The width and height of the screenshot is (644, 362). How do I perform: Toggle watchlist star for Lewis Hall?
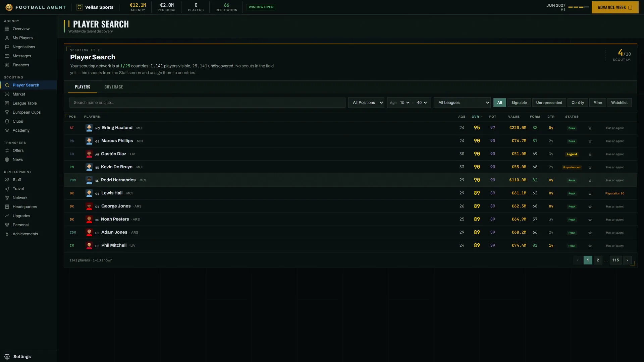point(590,193)
